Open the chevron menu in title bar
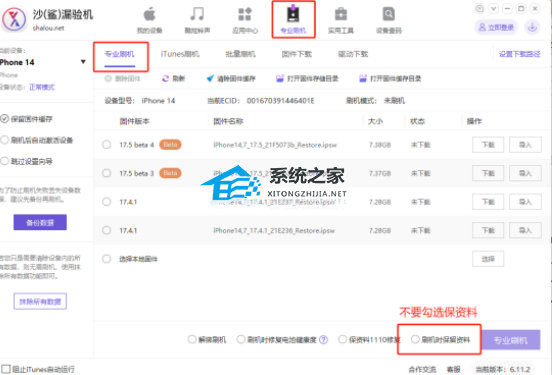 (x=493, y=8)
